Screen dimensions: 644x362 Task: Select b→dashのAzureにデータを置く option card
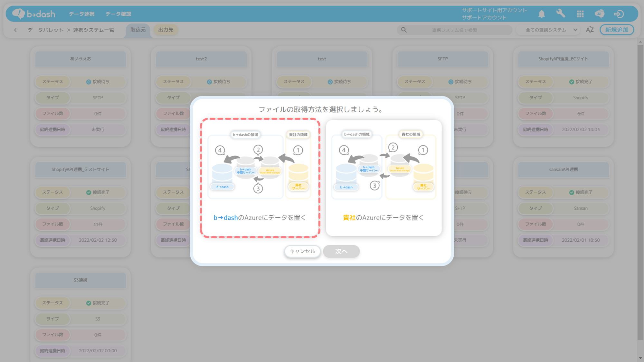tap(260, 178)
